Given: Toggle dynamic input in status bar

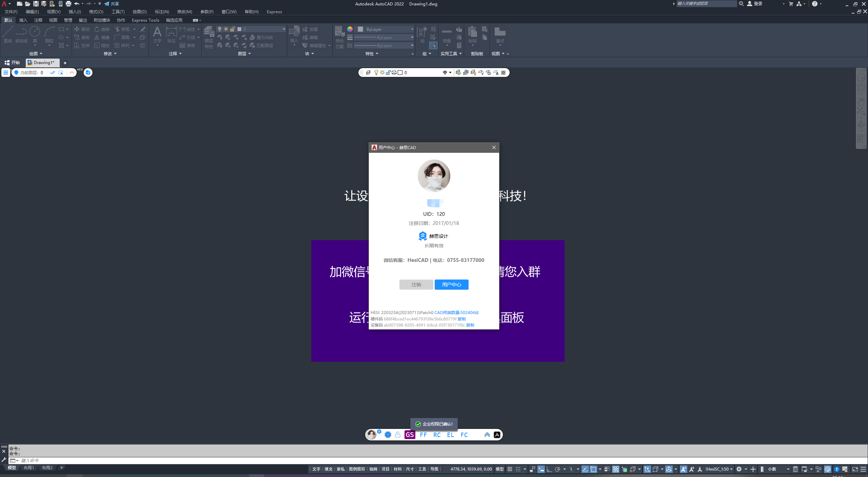Looking at the screenshot, I should (541, 469).
